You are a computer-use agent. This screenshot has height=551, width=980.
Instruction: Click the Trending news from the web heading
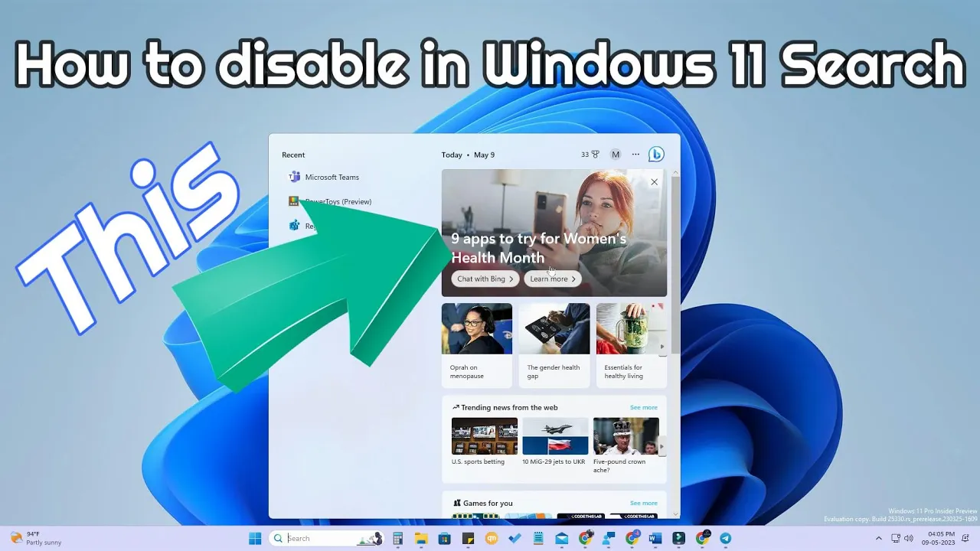(x=510, y=407)
